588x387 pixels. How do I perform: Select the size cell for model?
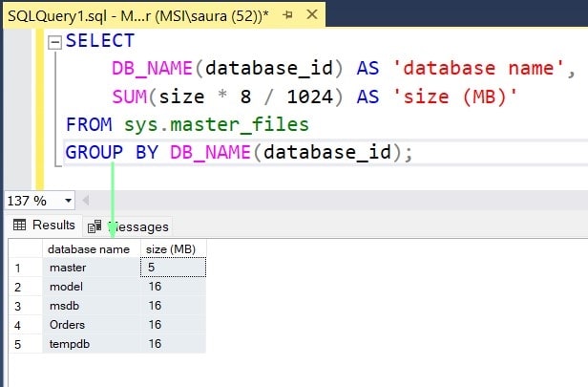pyautogui.click(x=174, y=287)
